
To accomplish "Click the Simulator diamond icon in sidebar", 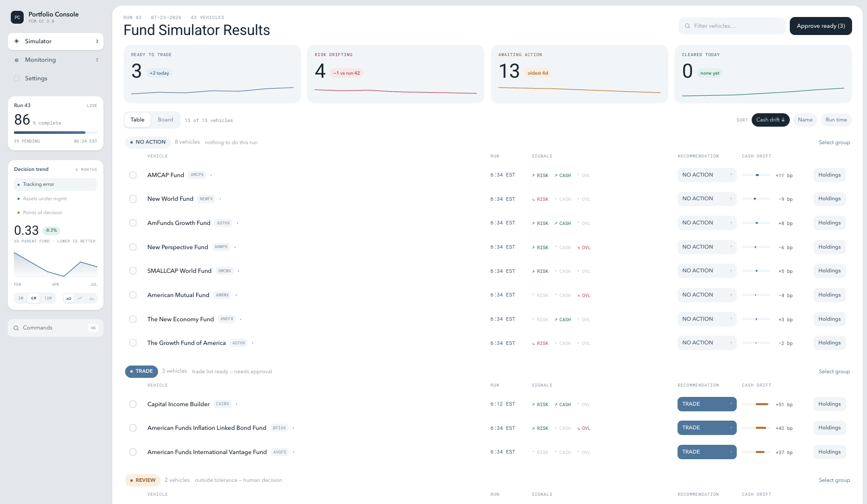I will pos(16,41).
